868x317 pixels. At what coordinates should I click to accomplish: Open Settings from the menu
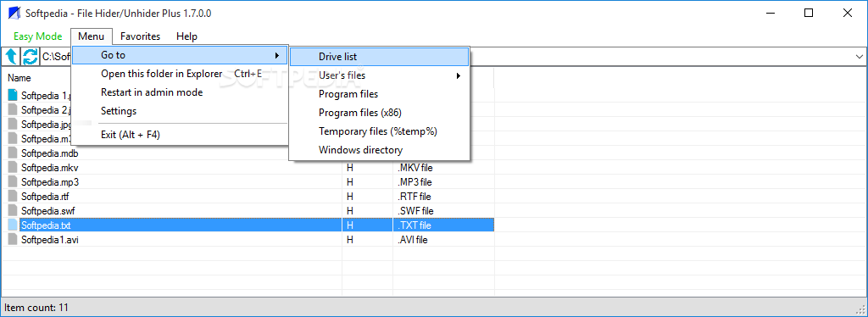click(181, 111)
